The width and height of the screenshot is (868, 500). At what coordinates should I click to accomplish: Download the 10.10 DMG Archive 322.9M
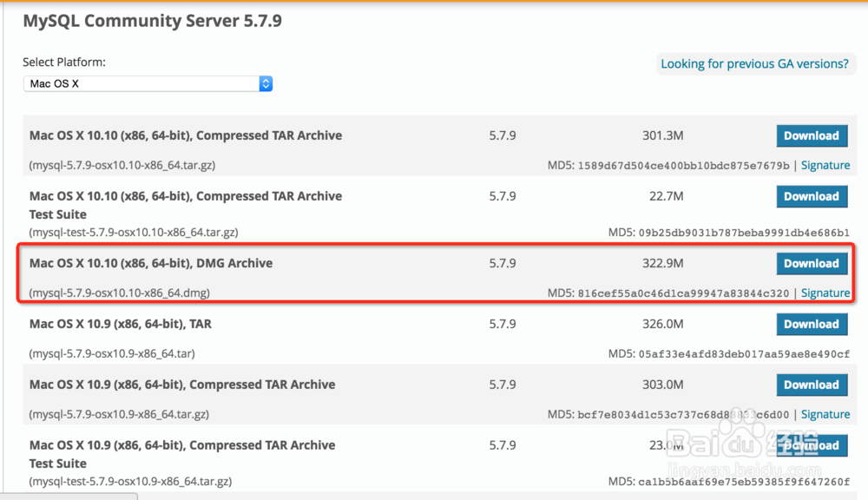(x=812, y=264)
